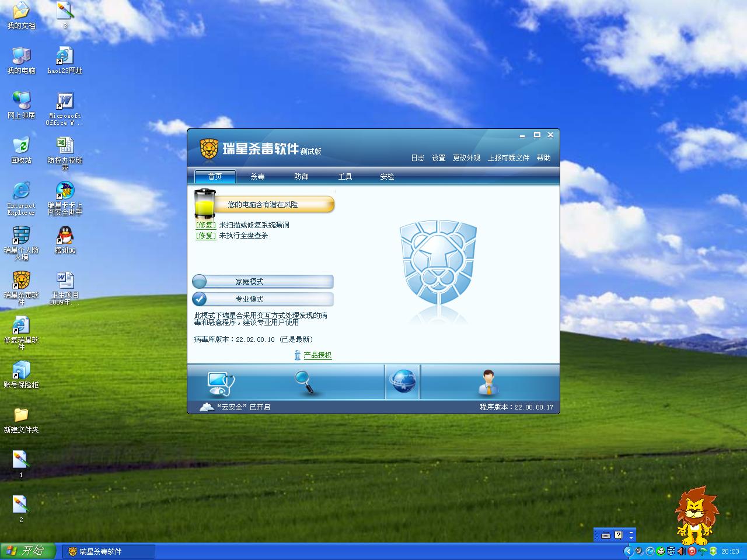Click the Rising lion mascot on desktop
Viewport: 747px width, 560px height.
(696, 516)
